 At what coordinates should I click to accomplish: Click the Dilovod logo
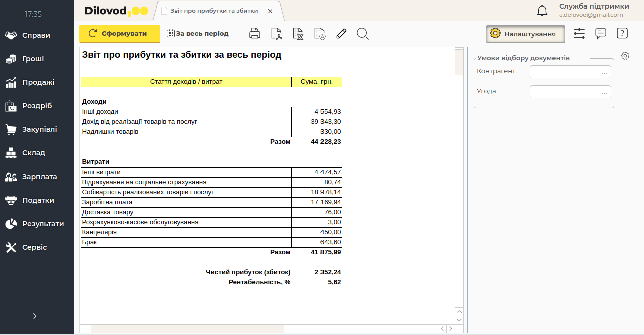pos(115,11)
